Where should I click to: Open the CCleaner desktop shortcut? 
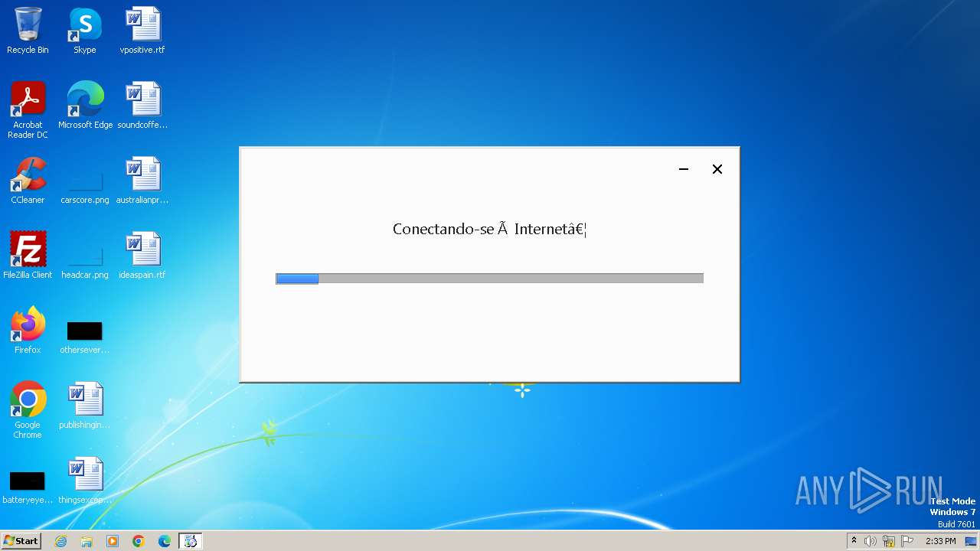(x=28, y=181)
